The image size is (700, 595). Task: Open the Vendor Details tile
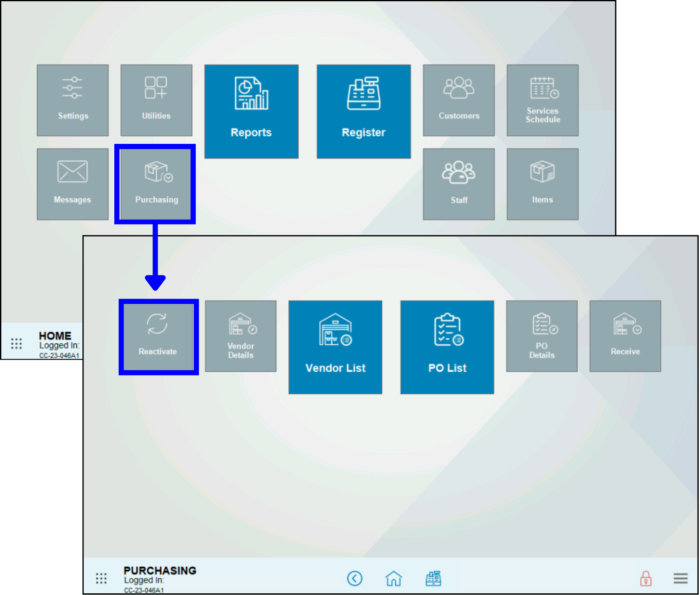(x=241, y=336)
